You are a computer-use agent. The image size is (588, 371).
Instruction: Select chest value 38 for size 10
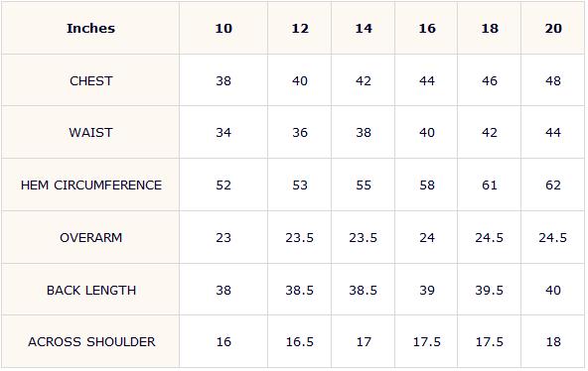pyautogui.click(x=223, y=81)
